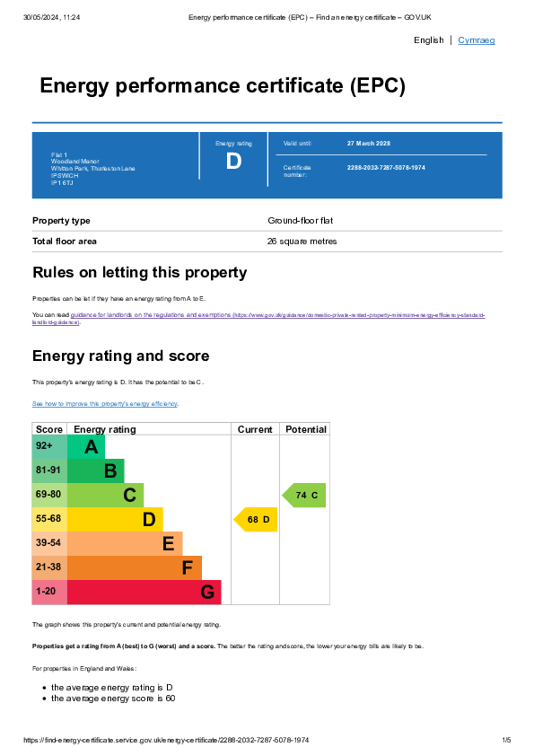Click the yellow D rating bar
Viewport: 534px width, 756px height.
click(115, 519)
